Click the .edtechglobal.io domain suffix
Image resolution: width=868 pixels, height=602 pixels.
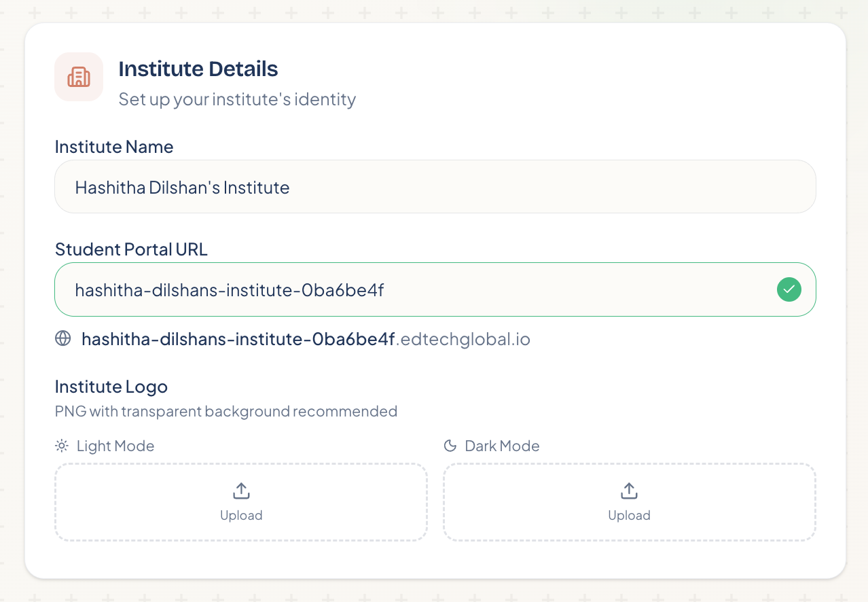463,338
